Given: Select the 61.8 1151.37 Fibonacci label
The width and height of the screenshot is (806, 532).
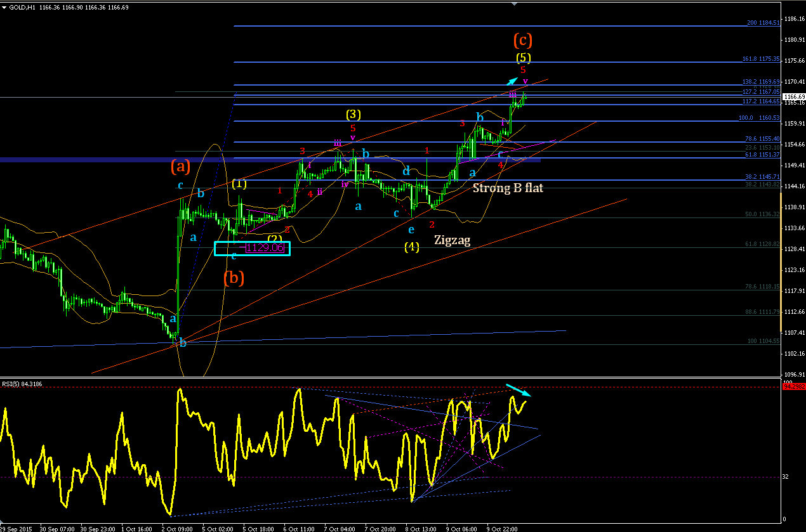Looking at the screenshot, I should point(762,154).
